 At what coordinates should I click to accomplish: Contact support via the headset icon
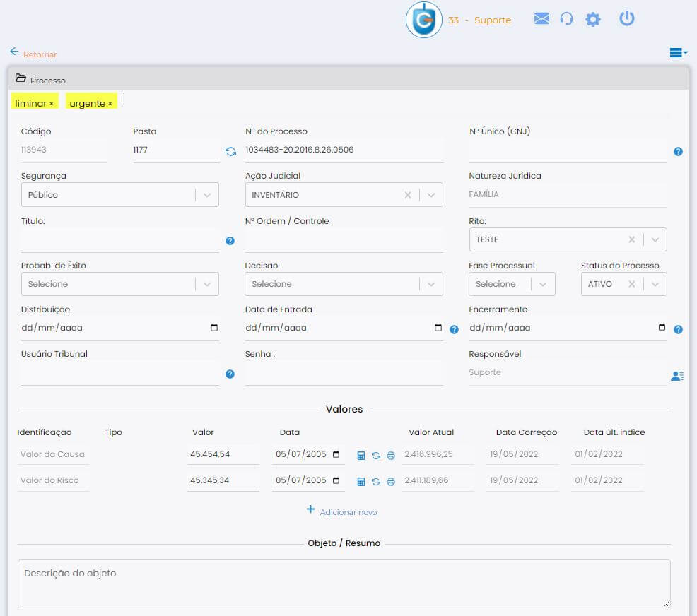tap(566, 19)
